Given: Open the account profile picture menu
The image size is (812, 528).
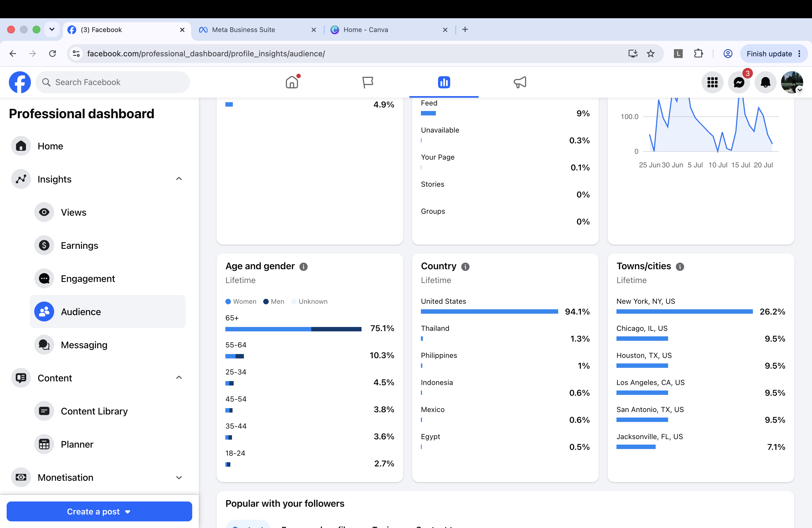Looking at the screenshot, I should click(x=792, y=82).
